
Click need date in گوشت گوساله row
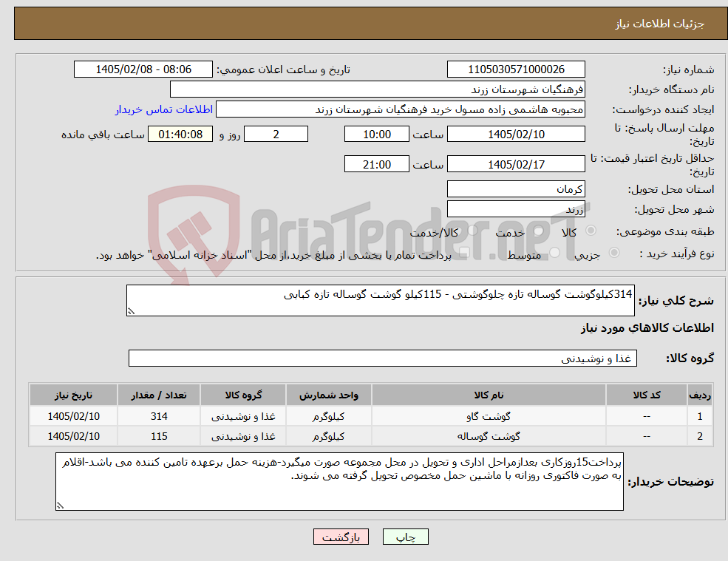click(73, 436)
